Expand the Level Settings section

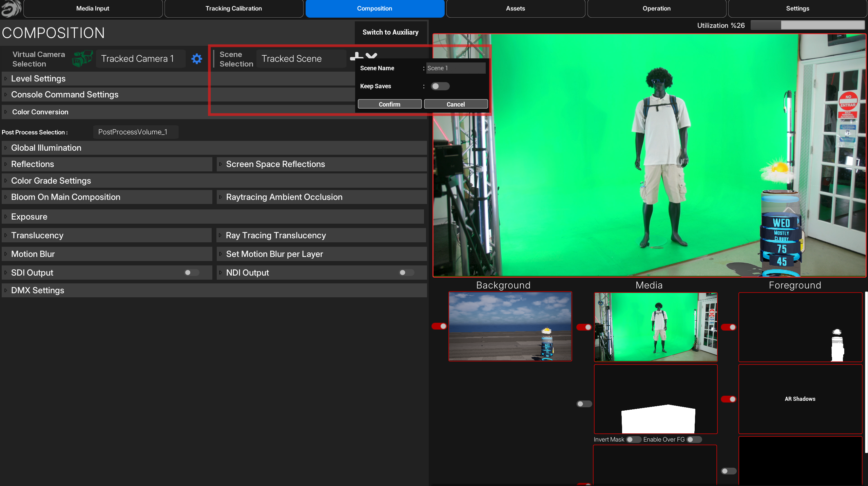pyautogui.click(x=38, y=79)
